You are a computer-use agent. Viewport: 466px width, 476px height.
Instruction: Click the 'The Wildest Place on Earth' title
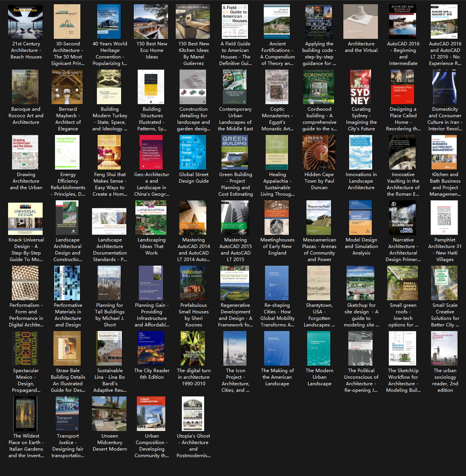(x=26, y=446)
